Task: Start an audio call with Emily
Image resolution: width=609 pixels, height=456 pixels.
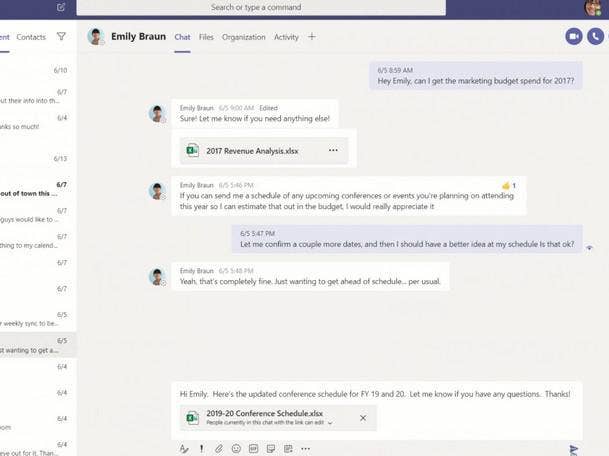Action: (596, 36)
